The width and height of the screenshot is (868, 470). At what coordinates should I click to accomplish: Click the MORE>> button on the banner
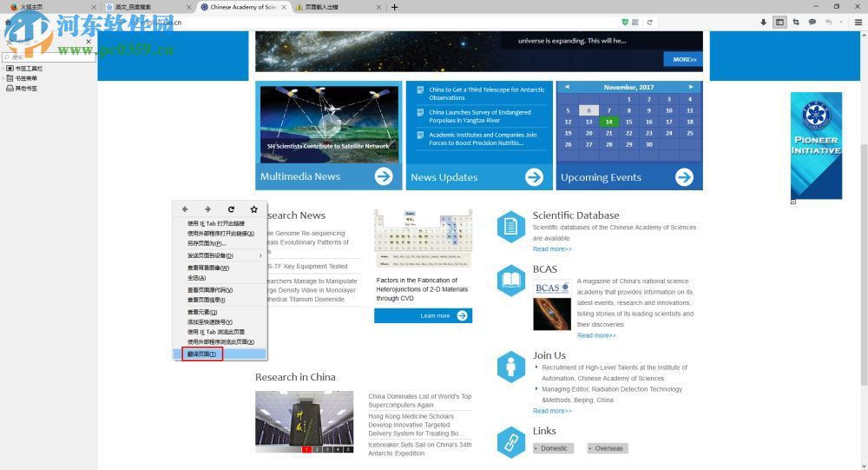[x=683, y=59]
